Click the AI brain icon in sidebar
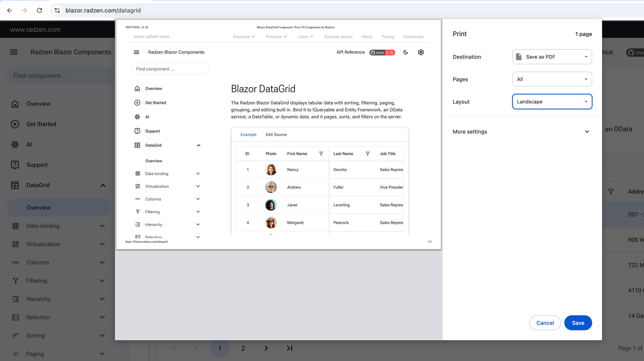Viewport: 644px width, 361px height. pos(15,144)
